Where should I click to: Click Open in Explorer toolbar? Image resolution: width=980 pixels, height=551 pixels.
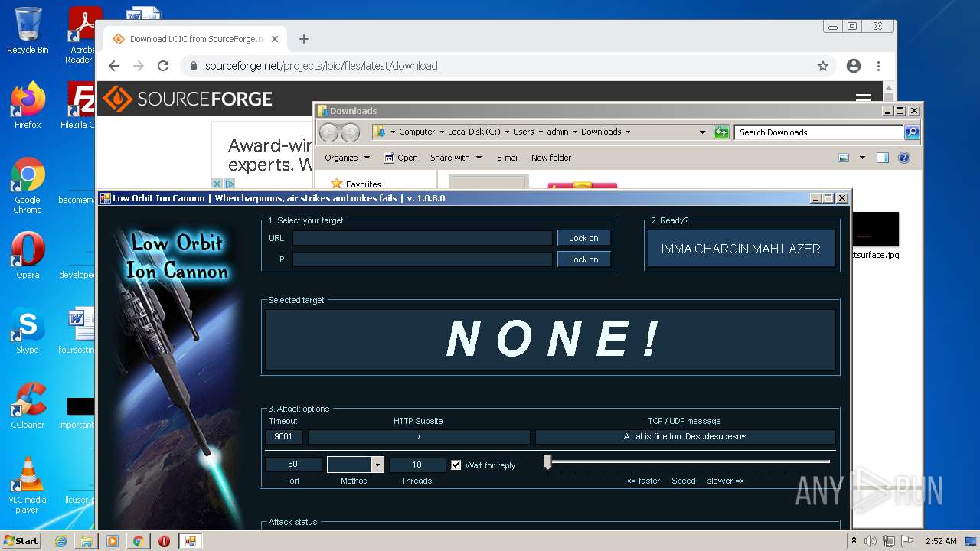tap(400, 158)
